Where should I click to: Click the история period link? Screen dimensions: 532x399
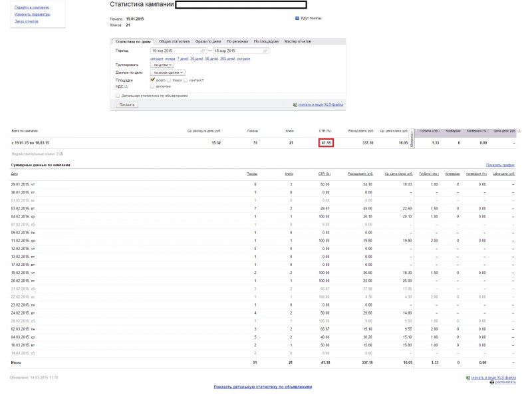click(243, 59)
